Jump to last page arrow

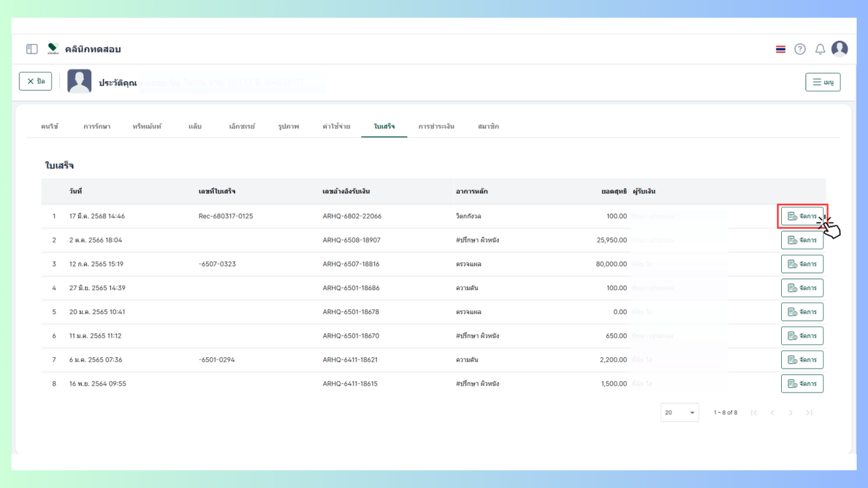tap(809, 412)
